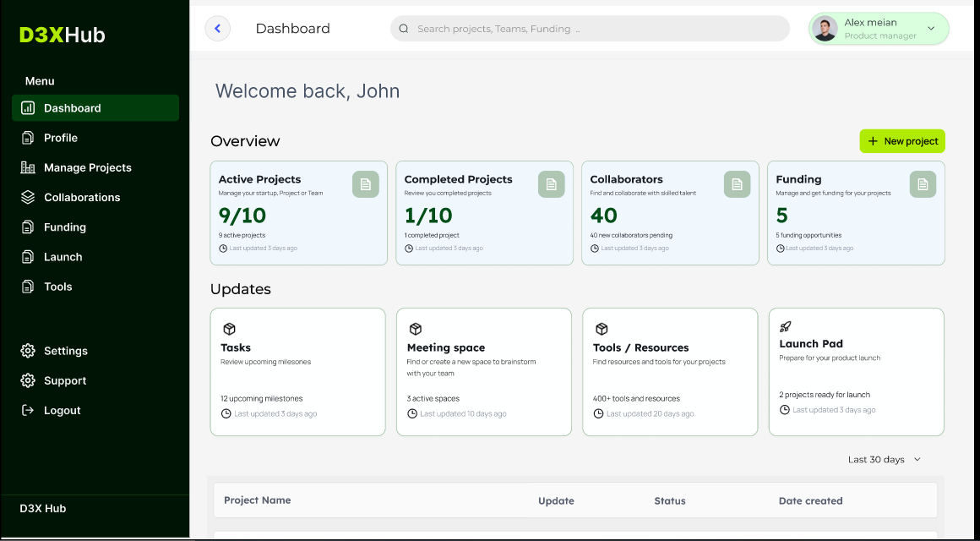Go to Collaborations in the sidebar menu

(x=82, y=197)
